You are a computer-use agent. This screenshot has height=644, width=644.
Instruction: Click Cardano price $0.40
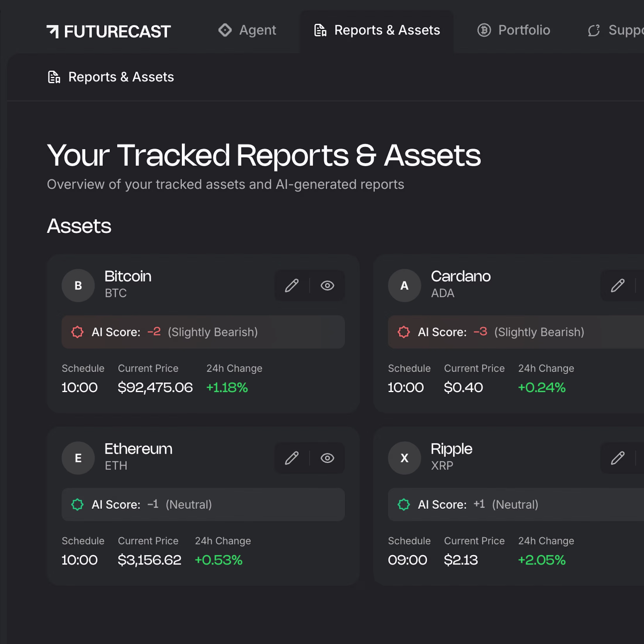click(463, 387)
